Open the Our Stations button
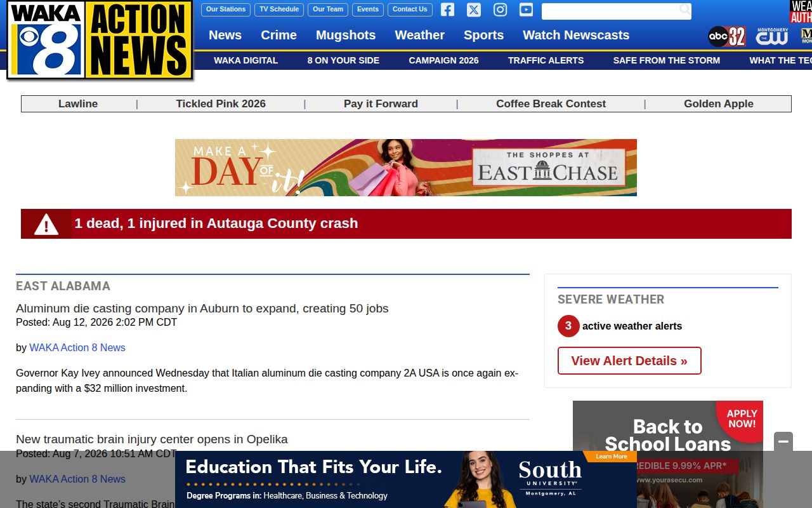The height and width of the screenshot is (508, 812). 226,10
